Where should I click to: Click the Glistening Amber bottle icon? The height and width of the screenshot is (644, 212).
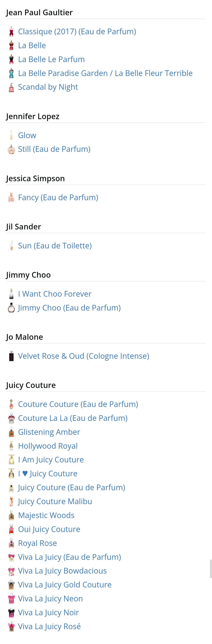(x=11, y=432)
